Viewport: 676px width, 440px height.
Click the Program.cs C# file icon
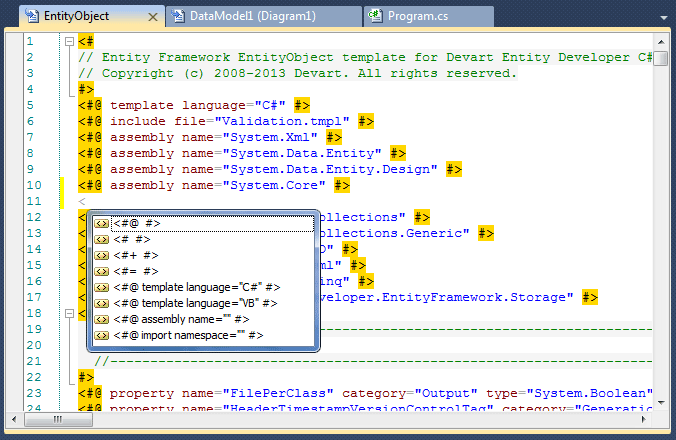pos(375,16)
